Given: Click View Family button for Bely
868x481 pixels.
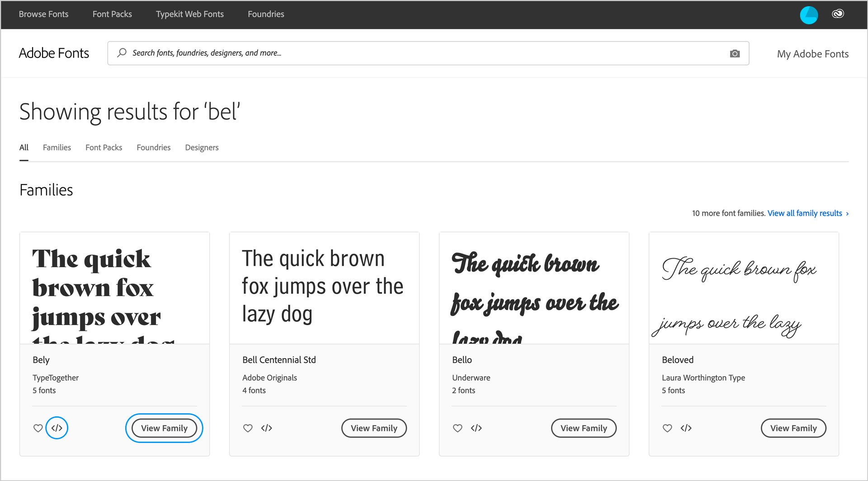Looking at the screenshot, I should (164, 428).
